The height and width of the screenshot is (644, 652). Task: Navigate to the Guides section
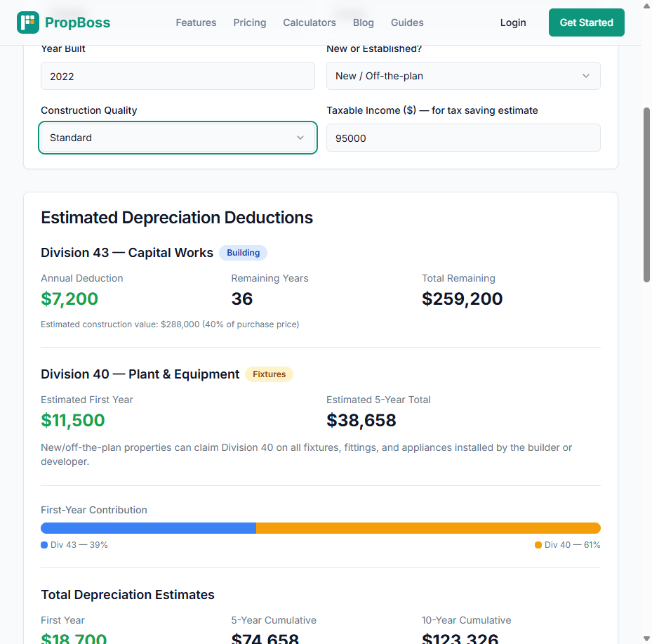407,22
